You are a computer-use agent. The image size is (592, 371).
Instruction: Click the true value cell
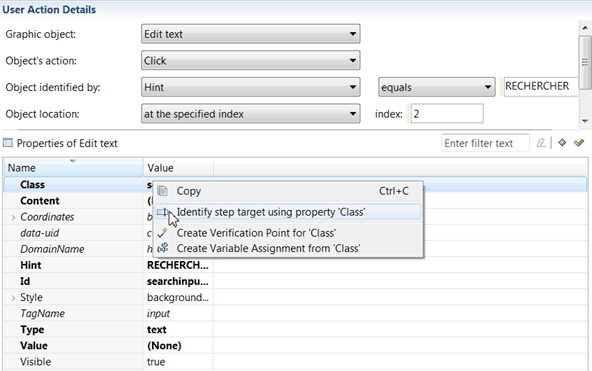click(x=178, y=362)
